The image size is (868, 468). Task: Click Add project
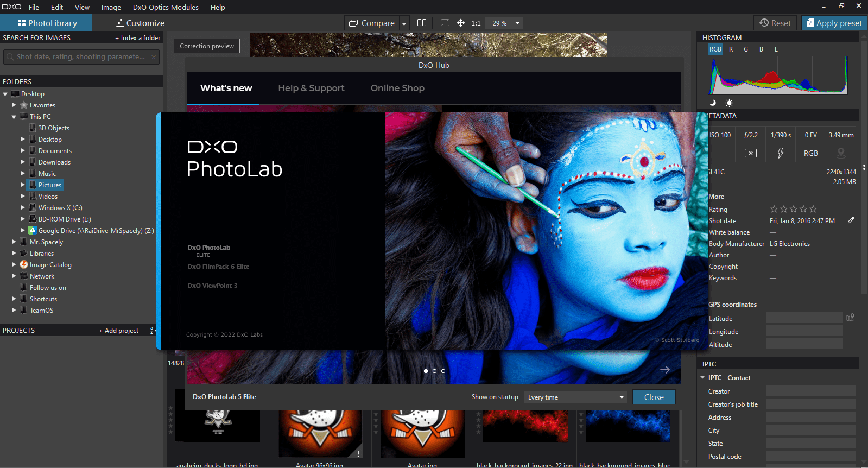click(x=118, y=331)
